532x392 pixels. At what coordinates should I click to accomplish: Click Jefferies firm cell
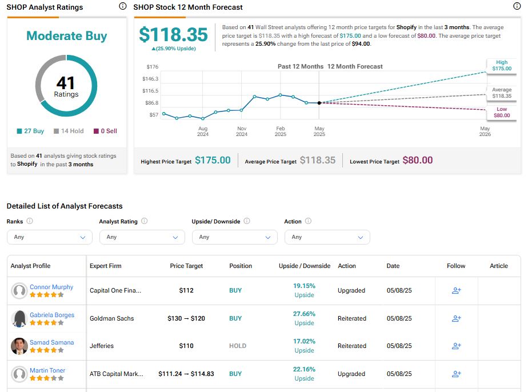point(102,346)
